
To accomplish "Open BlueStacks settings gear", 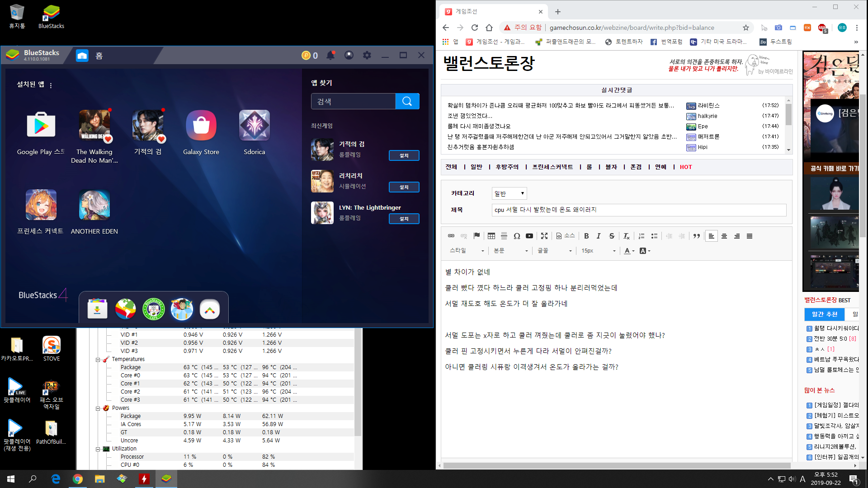I will (367, 55).
